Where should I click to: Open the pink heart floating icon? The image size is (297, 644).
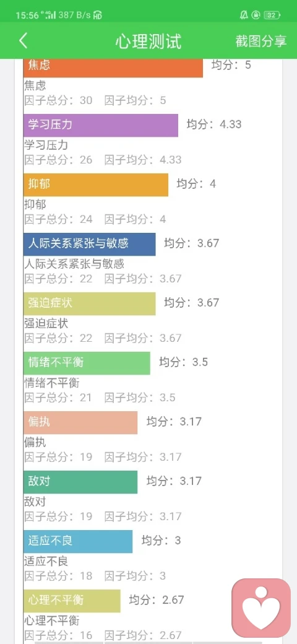pyautogui.click(x=261, y=608)
